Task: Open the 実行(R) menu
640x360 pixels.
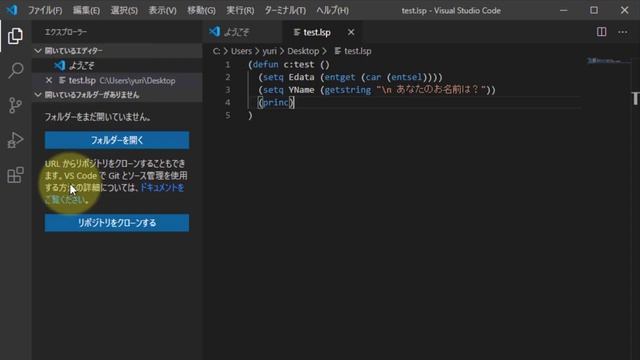Action: pos(240,10)
